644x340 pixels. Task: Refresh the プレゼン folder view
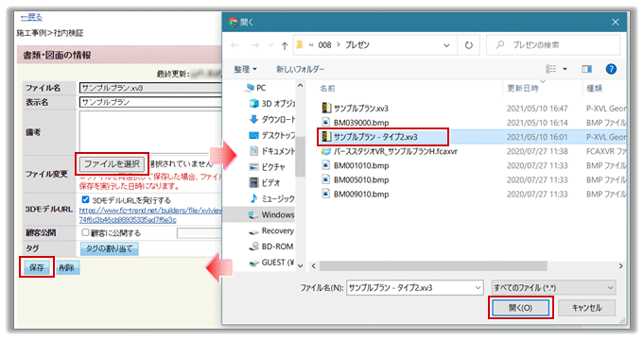[469, 45]
